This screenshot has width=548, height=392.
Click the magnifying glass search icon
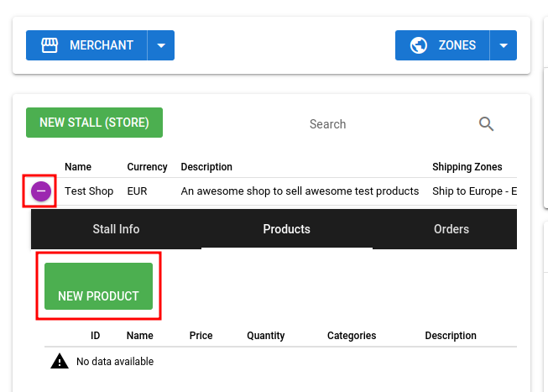click(486, 123)
